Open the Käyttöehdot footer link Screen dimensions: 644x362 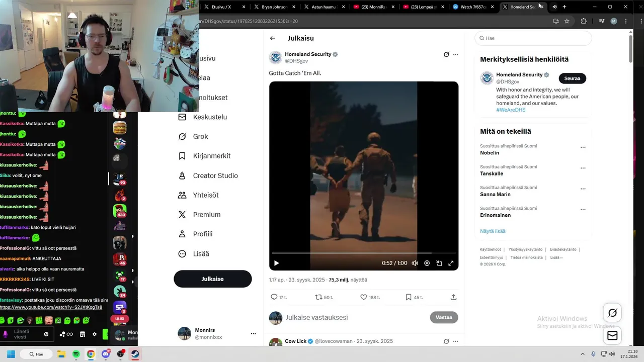490,249
